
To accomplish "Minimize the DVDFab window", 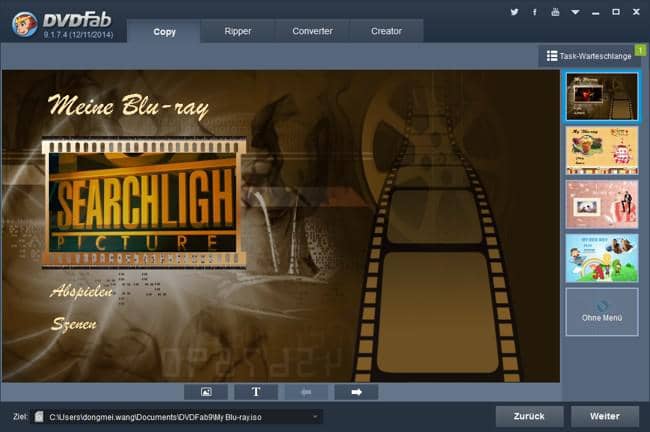I will pos(596,13).
